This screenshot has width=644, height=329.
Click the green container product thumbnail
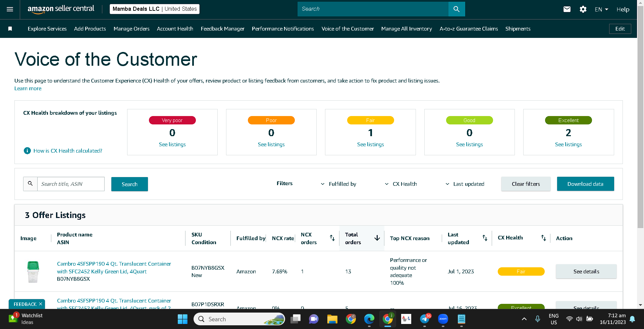[33, 272]
